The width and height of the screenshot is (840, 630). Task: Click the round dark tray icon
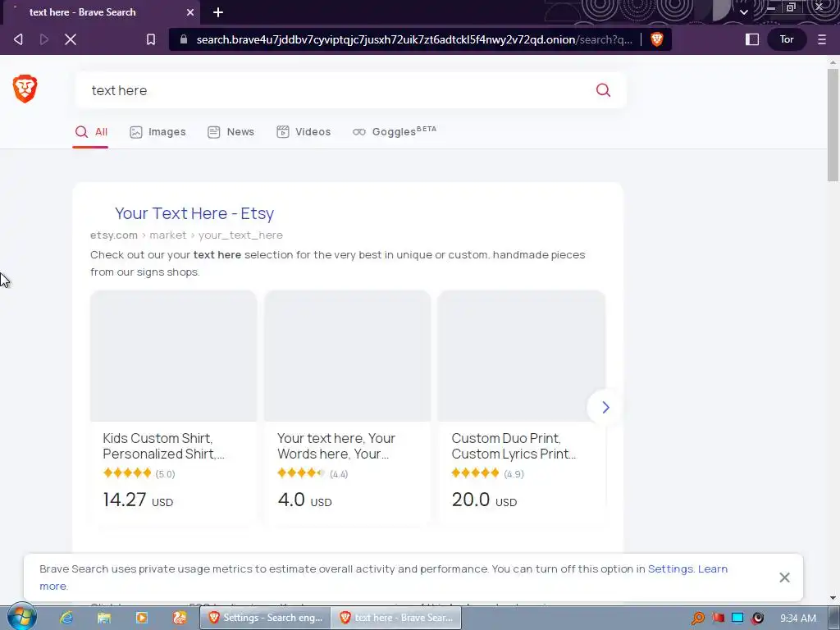757,619
